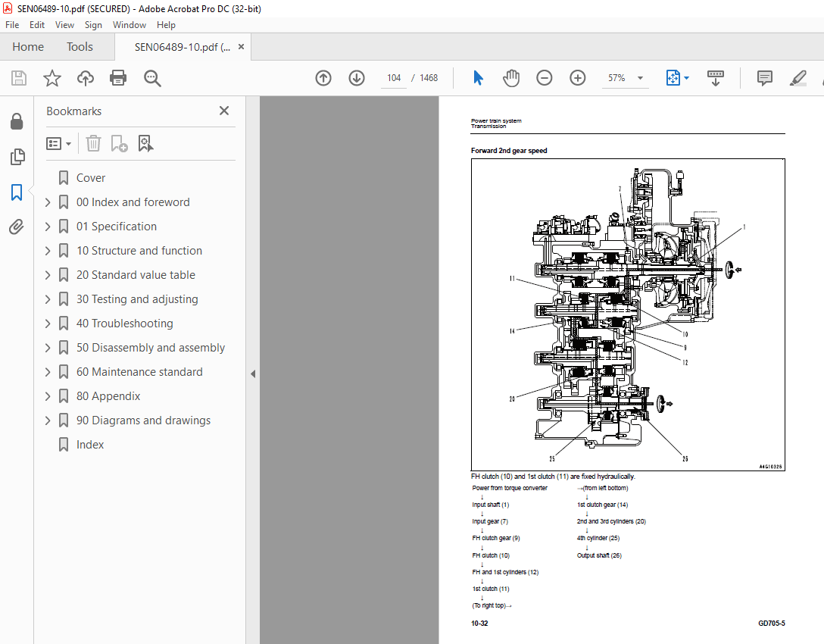Click the page number input field
824x644 pixels.
[393, 77]
